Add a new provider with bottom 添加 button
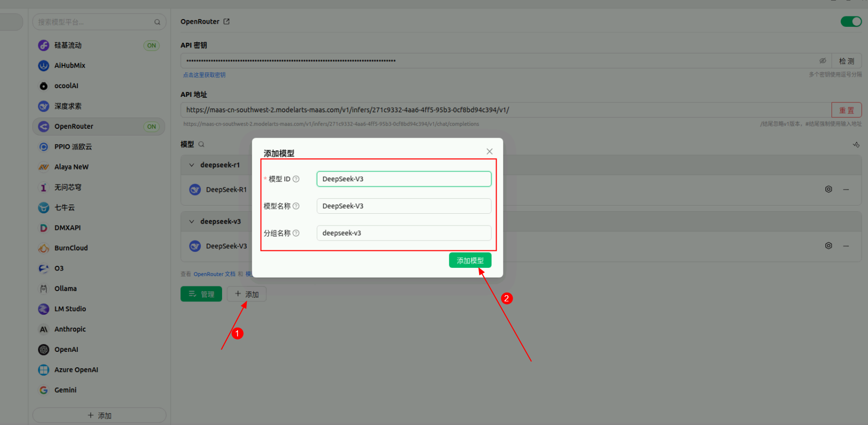 click(x=99, y=416)
